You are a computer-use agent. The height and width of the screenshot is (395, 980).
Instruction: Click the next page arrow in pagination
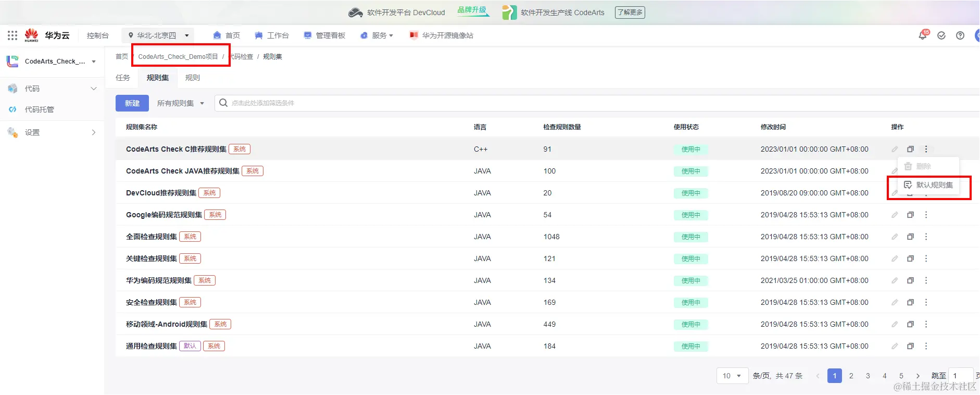tap(918, 376)
